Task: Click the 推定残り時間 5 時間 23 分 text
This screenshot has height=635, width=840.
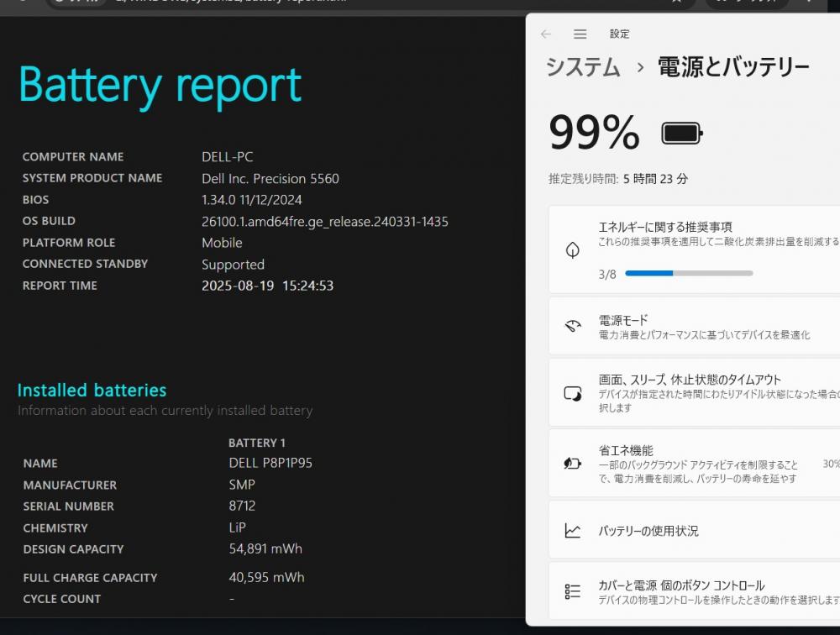Action: [x=617, y=179]
